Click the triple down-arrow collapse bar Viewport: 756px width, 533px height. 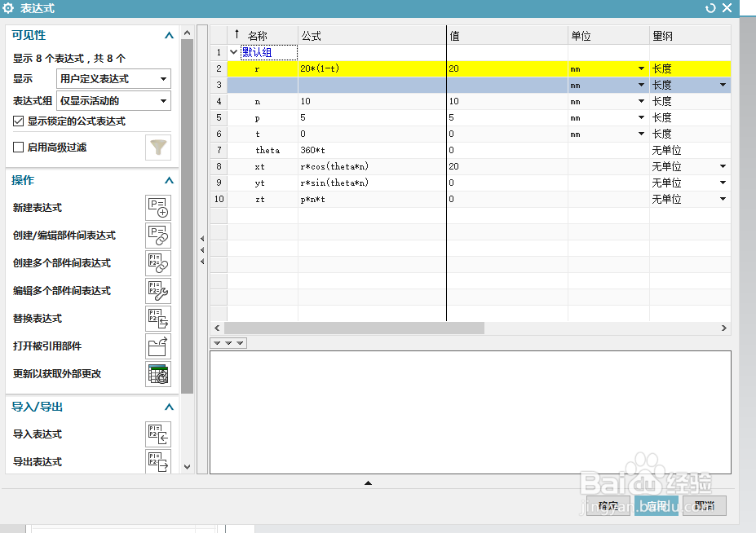[x=228, y=343]
